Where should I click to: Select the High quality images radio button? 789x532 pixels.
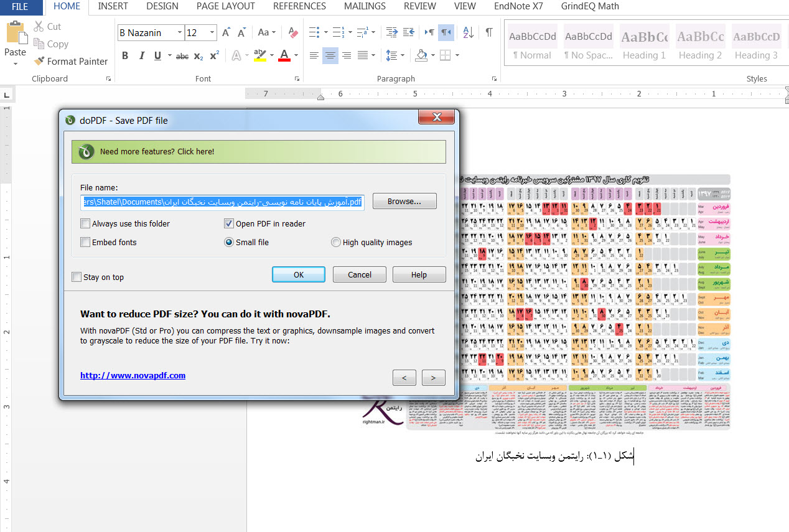click(336, 242)
